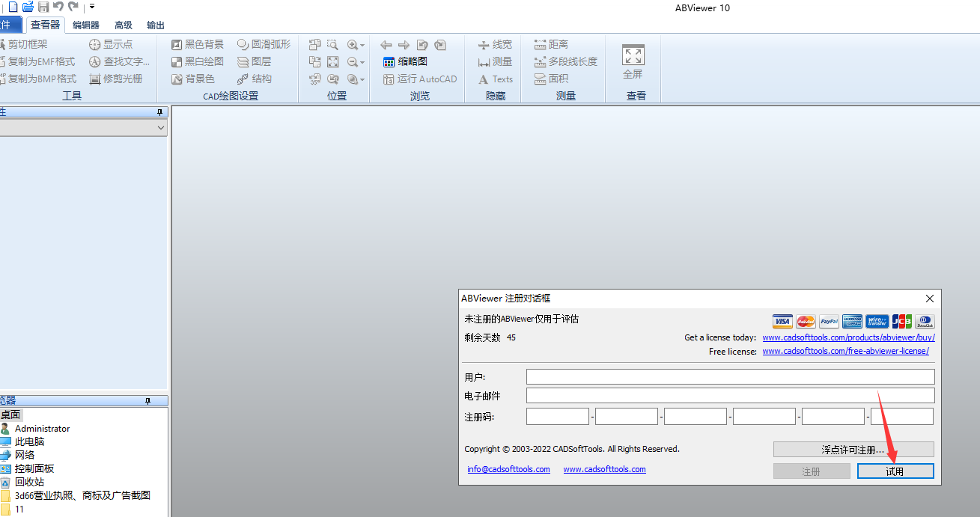The width and height of the screenshot is (980, 517).
Task: Toggle the 线宽 (line width) visibility
Action: click(x=495, y=43)
